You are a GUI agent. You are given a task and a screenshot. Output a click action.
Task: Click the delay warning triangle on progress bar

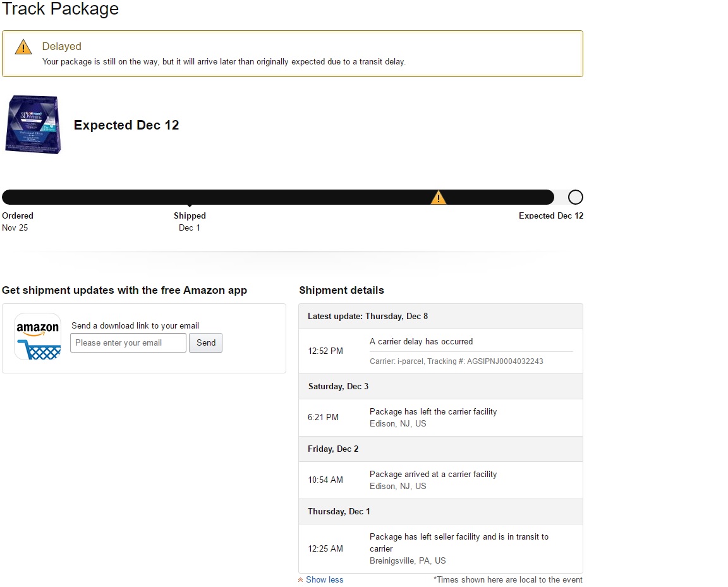(438, 198)
